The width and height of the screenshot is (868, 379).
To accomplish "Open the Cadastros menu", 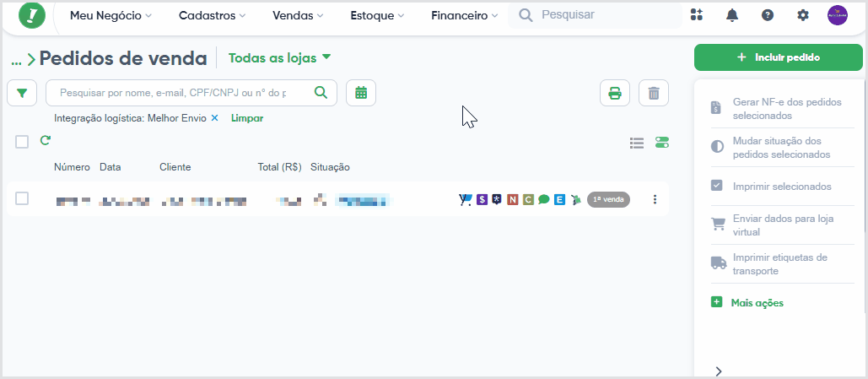I will (212, 16).
